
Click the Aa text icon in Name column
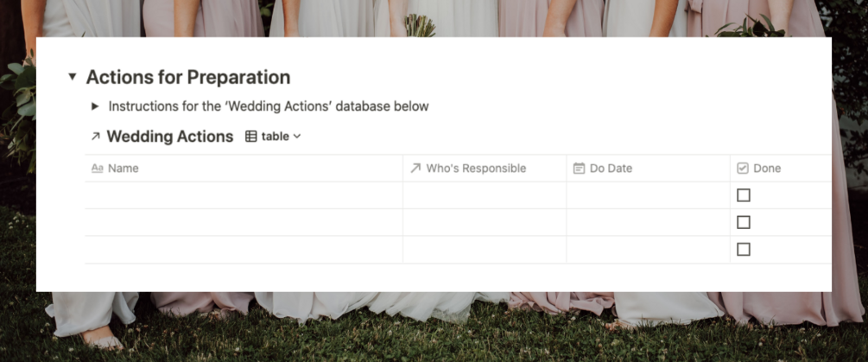97,168
